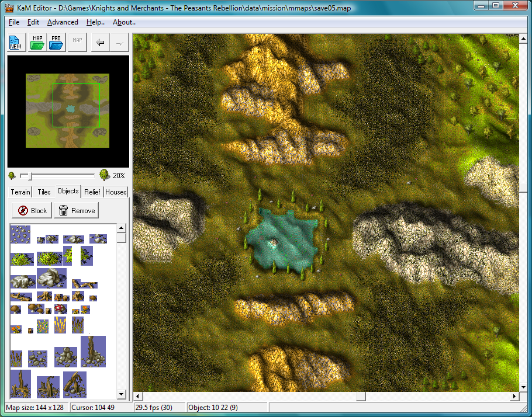Choose the cluster of three brown mushrooms
This screenshot has width=532, height=417.
(36, 308)
